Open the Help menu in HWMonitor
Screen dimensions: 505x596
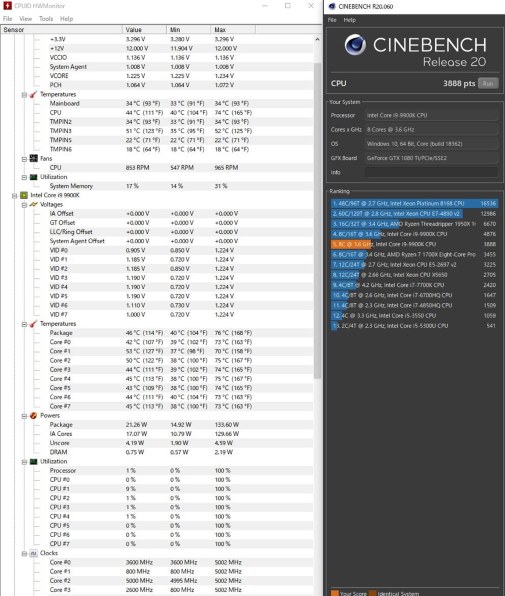[x=66, y=19]
